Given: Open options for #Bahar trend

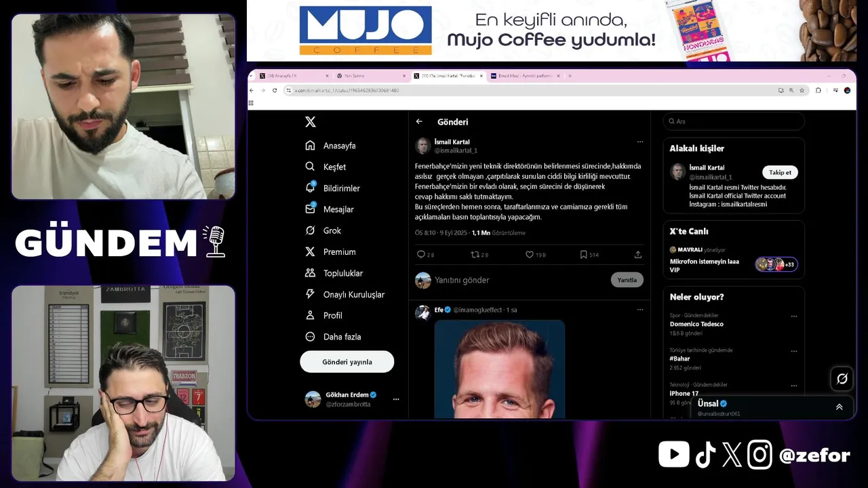Looking at the screenshot, I should [794, 351].
